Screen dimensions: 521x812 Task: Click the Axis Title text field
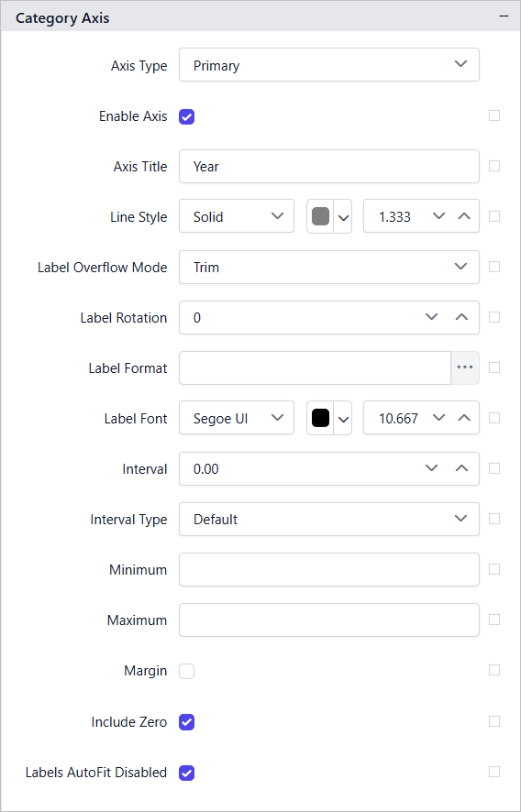(x=329, y=166)
